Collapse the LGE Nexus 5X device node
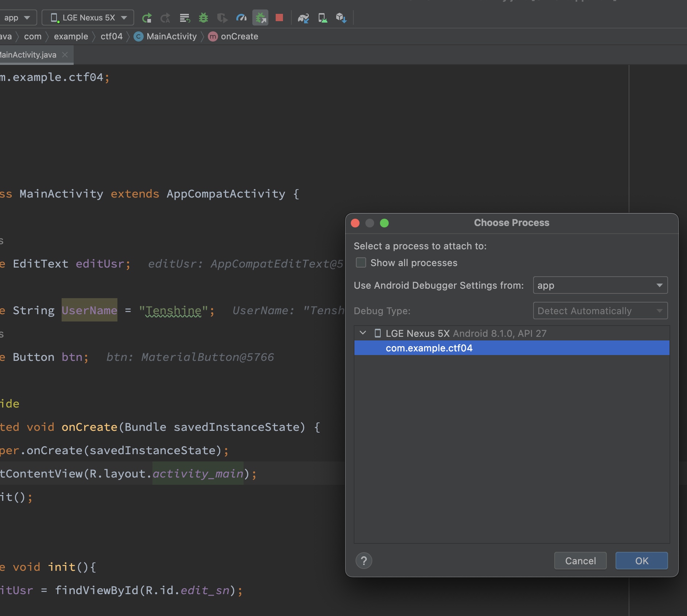The image size is (687, 616). (x=363, y=333)
